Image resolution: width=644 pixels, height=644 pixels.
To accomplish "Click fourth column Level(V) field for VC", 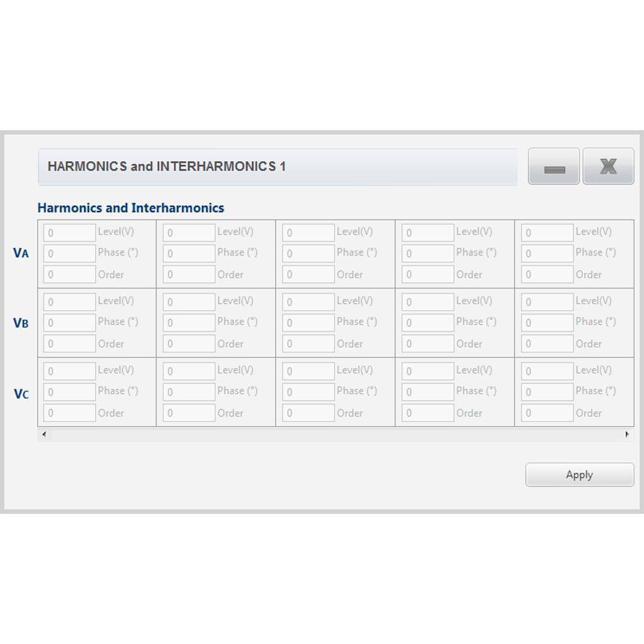I will point(428,371).
